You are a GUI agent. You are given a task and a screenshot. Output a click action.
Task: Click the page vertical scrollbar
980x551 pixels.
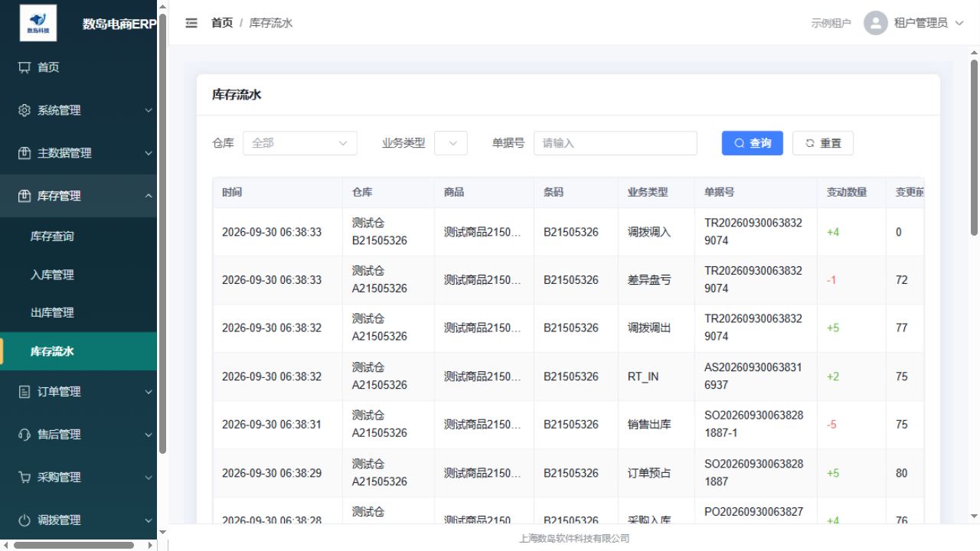coord(974,147)
